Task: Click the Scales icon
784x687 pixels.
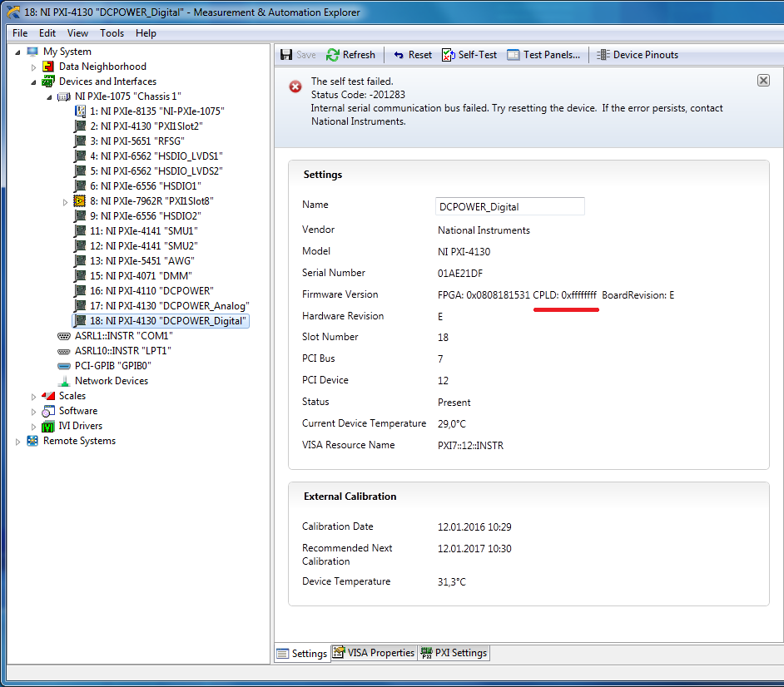Action: coord(48,396)
